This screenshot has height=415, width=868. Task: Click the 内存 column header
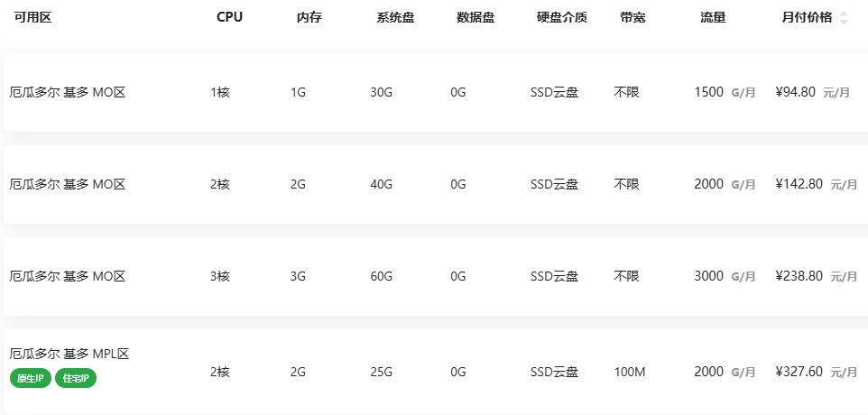(x=309, y=17)
